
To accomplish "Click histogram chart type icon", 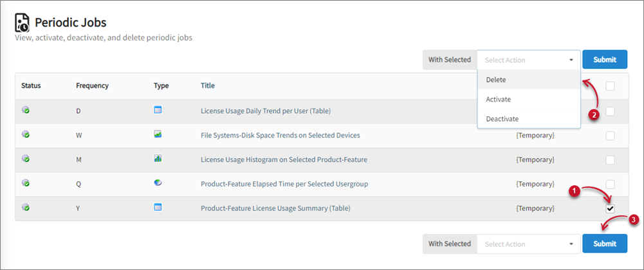I will (158, 159).
